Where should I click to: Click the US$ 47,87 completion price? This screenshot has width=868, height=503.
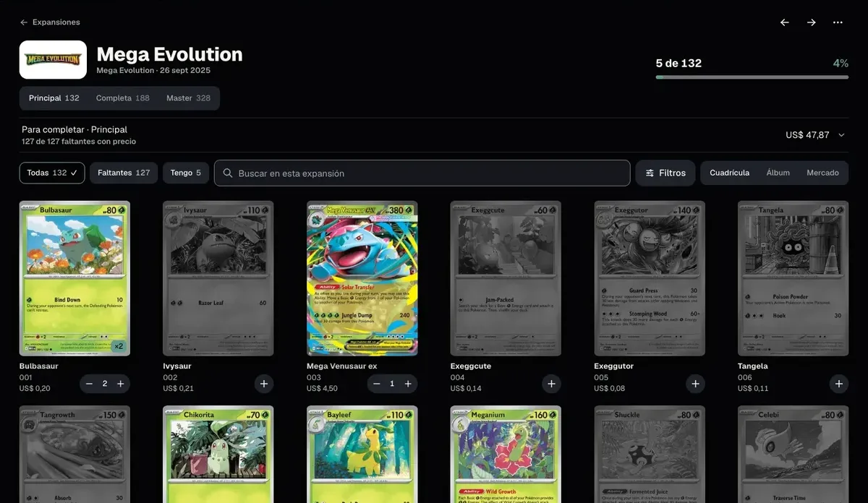click(807, 135)
